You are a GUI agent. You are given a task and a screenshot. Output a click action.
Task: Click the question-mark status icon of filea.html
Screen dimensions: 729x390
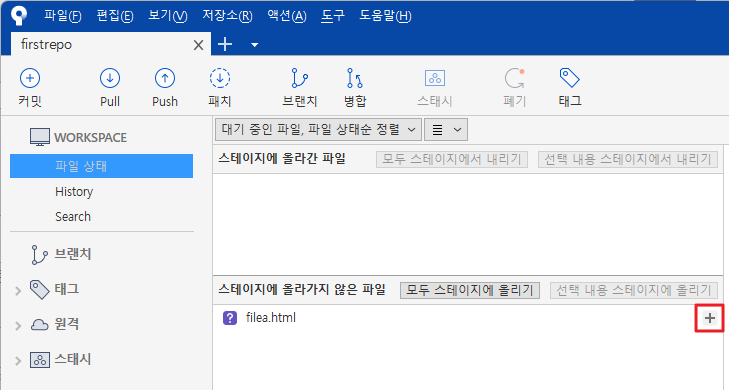(230, 318)
